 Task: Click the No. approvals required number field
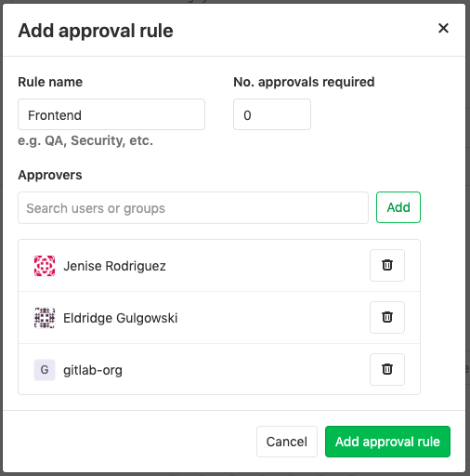(272, 114)
